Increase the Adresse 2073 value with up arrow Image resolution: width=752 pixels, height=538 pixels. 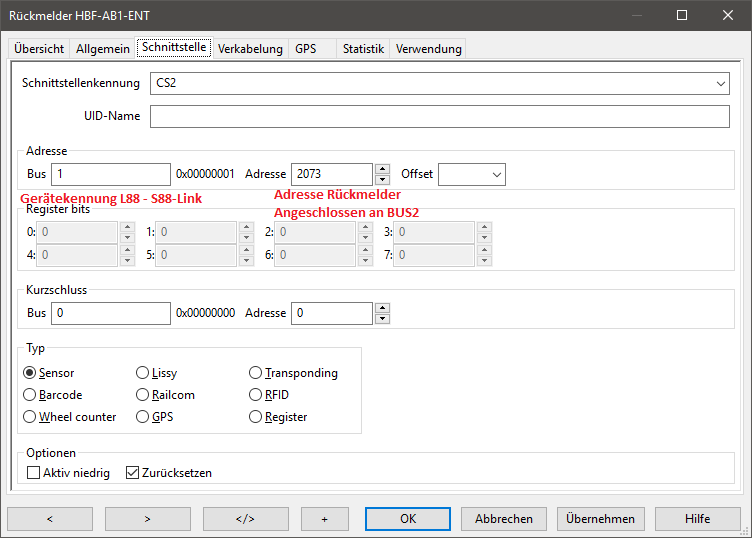[382, 169]
